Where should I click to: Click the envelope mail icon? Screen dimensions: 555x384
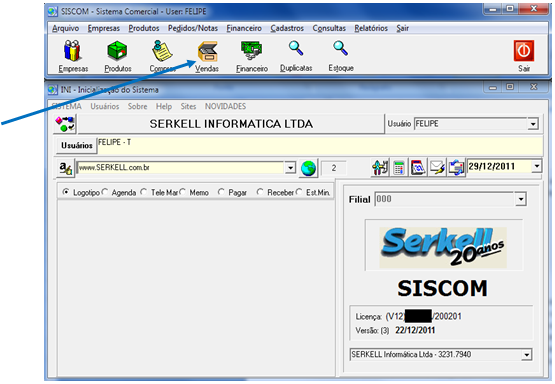pos(437,167)
